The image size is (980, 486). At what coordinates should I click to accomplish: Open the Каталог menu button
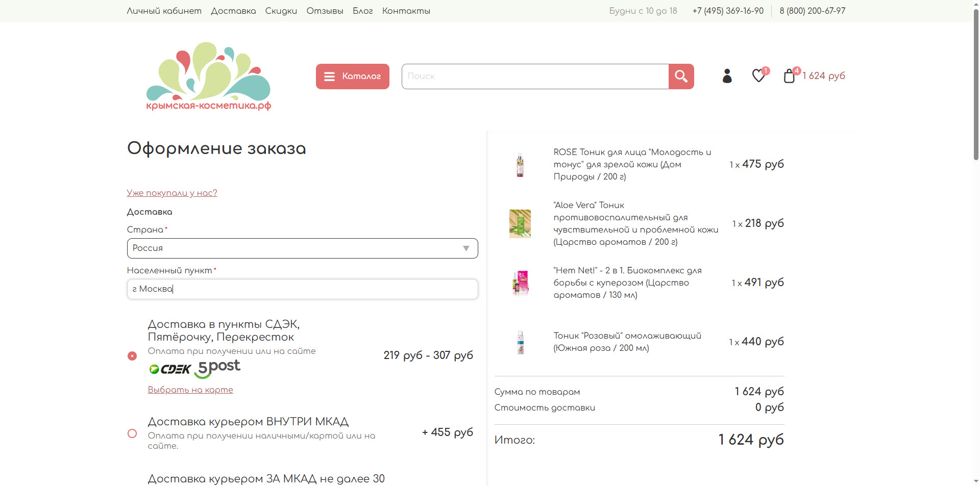(353, 76)
